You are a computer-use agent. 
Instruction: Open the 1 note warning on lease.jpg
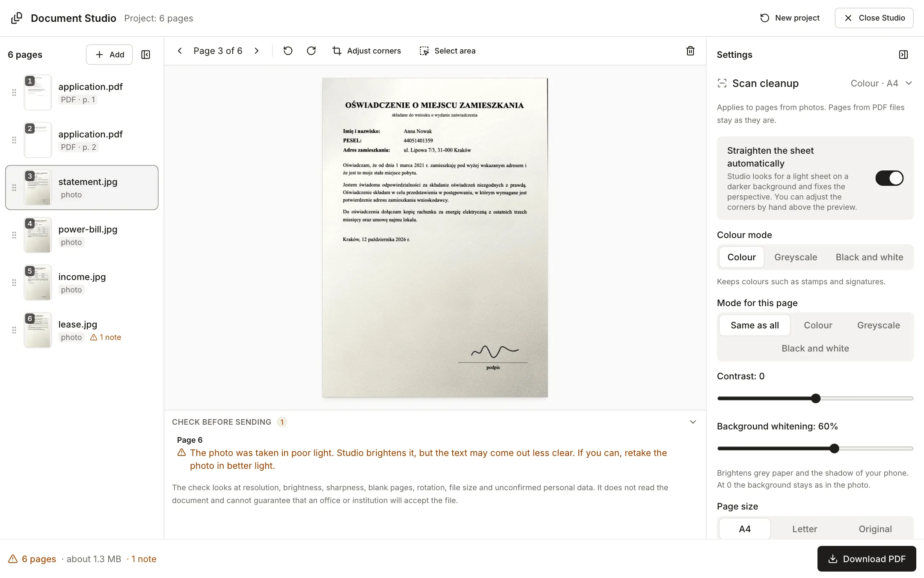click(106, 337)
